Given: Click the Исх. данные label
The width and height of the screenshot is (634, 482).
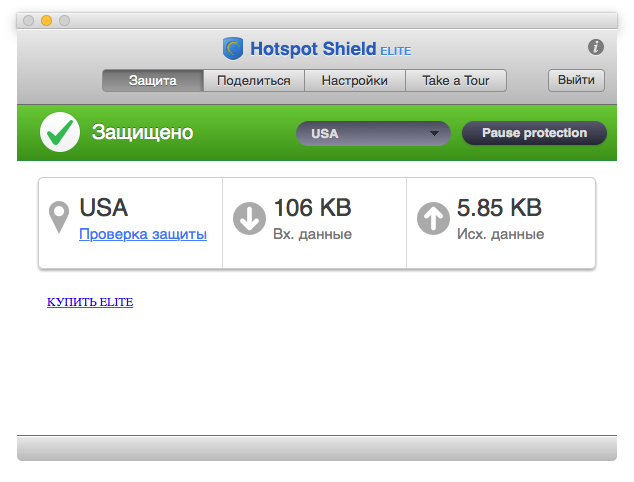Looking at the screenshot, I should (501, 234).
